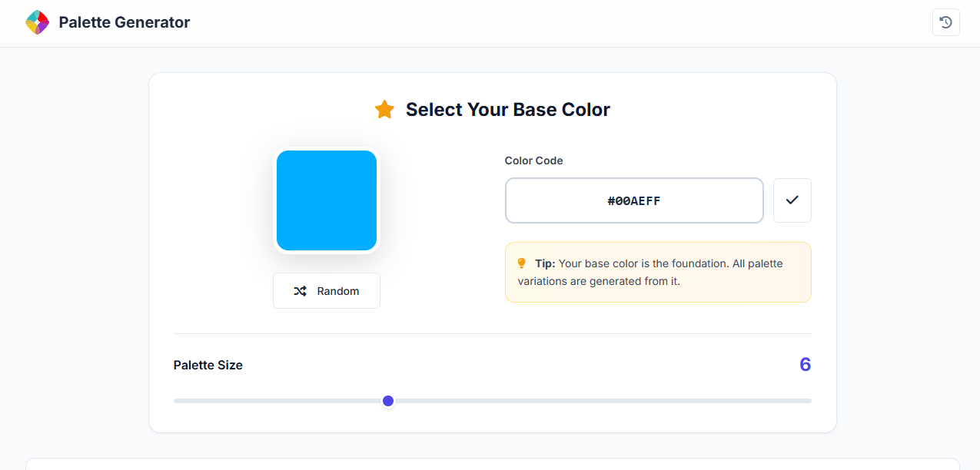Image resolution: width=980 pixels, height=470 pixels.
Task: Click the diamond-shaped app logo in the header
Action: tap(36, 22)
